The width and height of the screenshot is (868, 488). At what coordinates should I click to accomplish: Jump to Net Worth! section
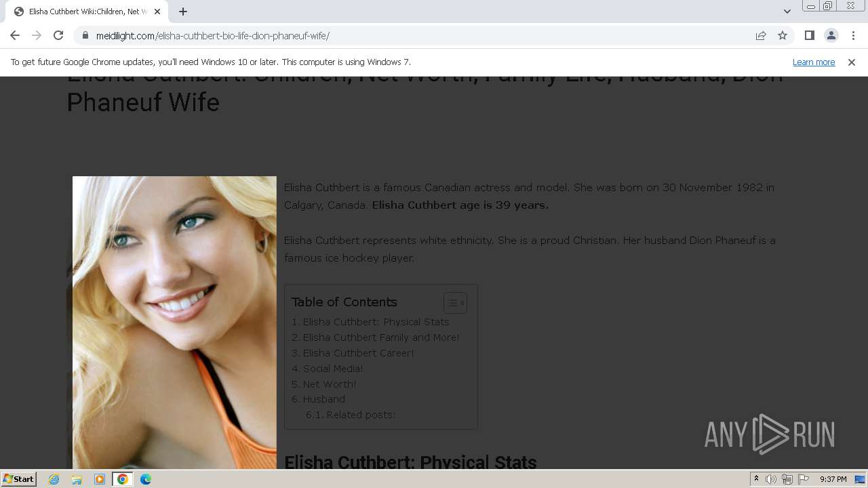(330, 384)
